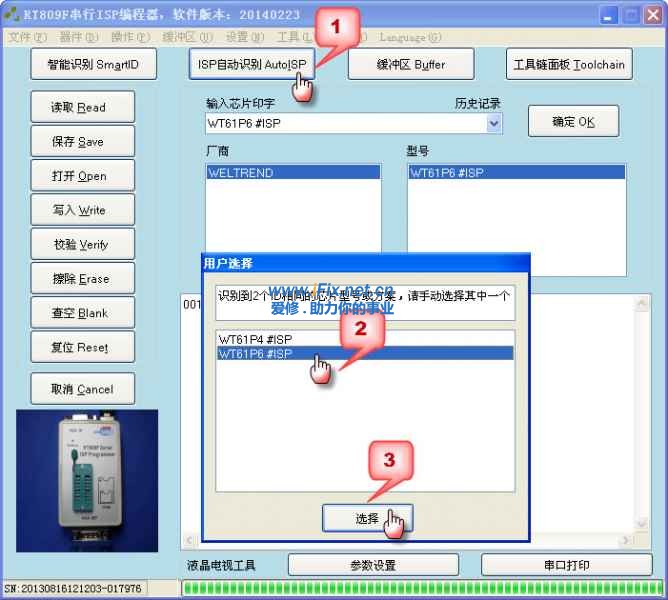The image size is (668, 600).
Task: Open the 参数设置 parameter settings button
Action: tap(373, 565)
